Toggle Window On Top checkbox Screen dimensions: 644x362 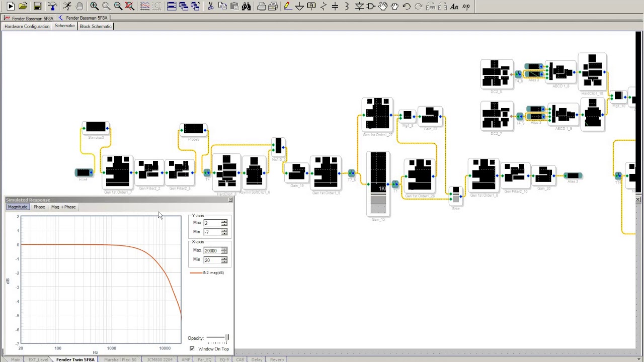(192, 348)
